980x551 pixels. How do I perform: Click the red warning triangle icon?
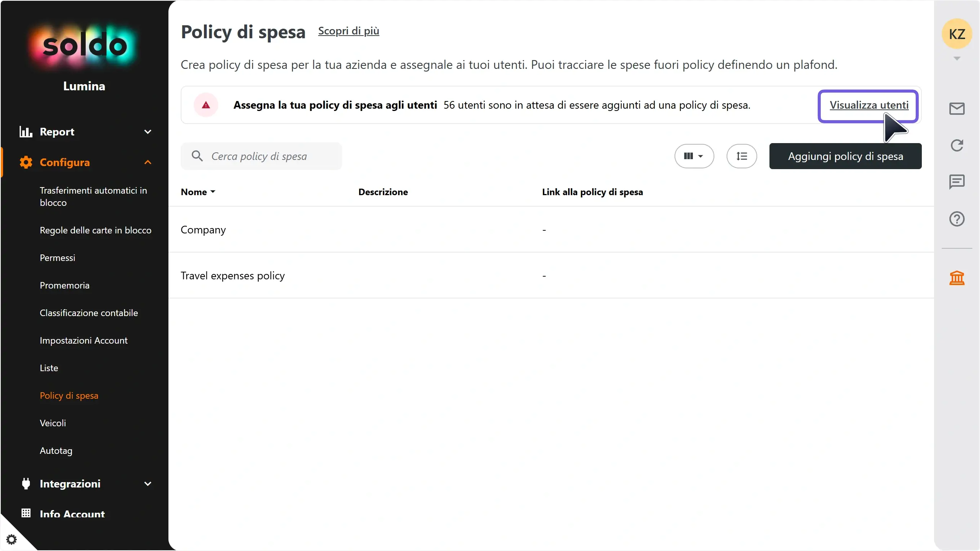point(206,105)
